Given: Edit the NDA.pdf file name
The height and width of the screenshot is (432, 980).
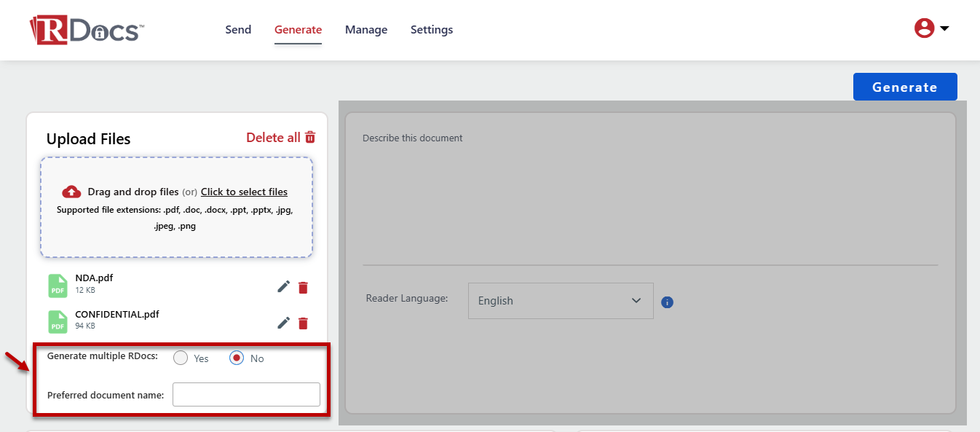Looking at the screenshot, I should 284,287.
